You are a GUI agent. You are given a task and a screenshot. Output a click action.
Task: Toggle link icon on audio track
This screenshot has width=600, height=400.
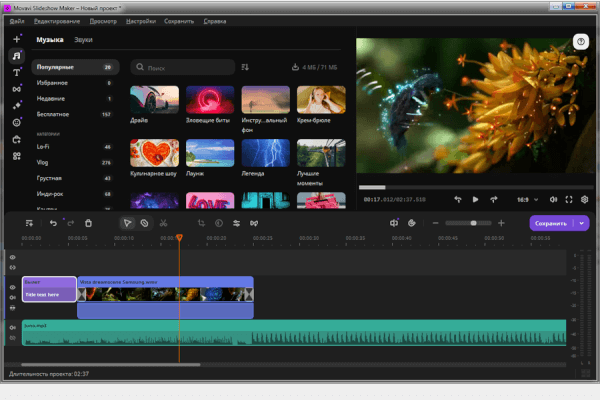tap(13, 338)
